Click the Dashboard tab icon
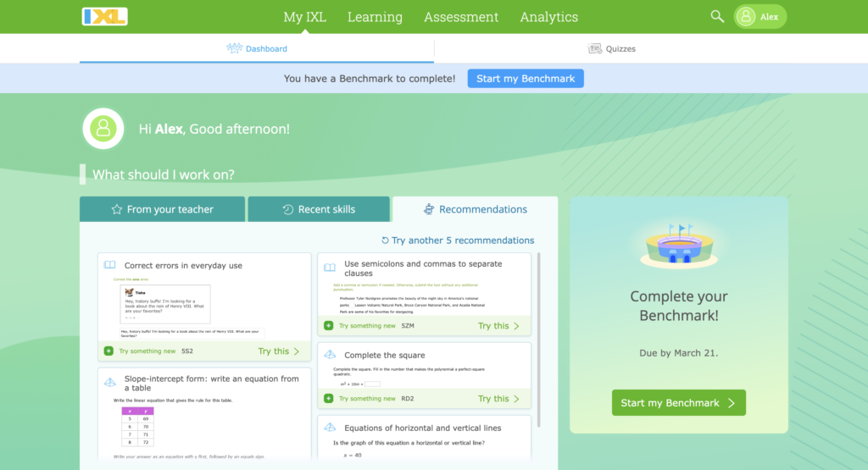Screen dimensions: 868x470 [234, 48]
